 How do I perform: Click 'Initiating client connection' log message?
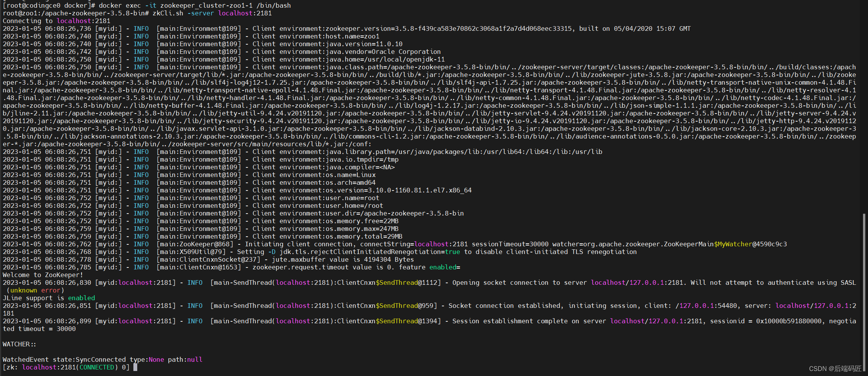click(x=301, y=244)
